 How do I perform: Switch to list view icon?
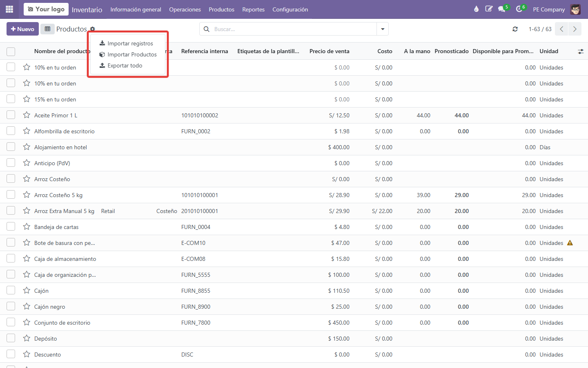tap(47, 29)
